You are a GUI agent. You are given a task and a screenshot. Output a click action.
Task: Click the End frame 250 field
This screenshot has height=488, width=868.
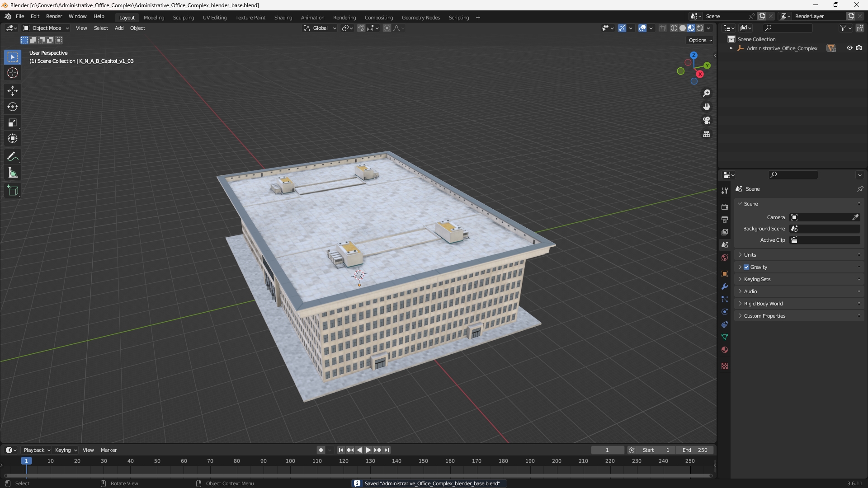695,450
